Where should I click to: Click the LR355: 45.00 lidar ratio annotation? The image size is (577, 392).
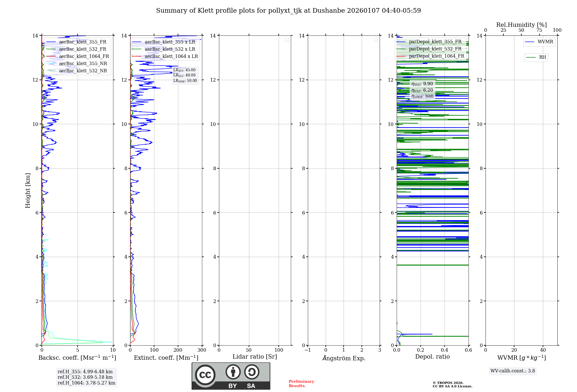point(184,70)
